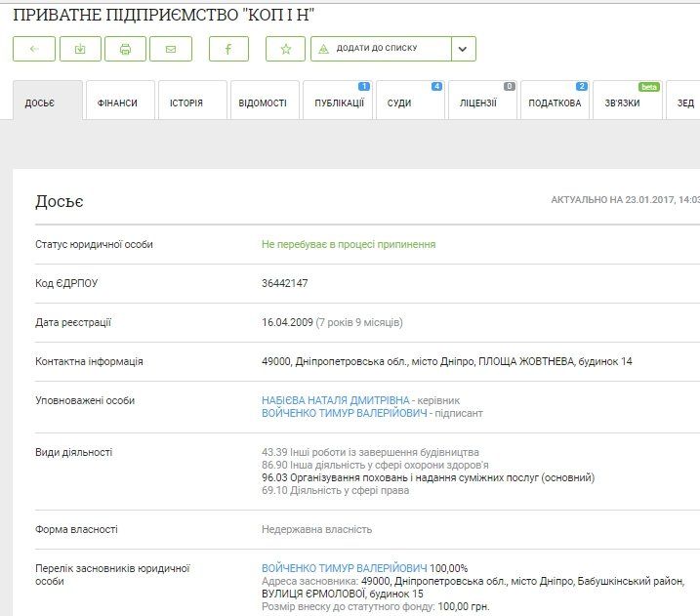Screen dimensions: 700x616
Task: Click the ЄДРПОУ code 36442147
Action: (285, 283)
